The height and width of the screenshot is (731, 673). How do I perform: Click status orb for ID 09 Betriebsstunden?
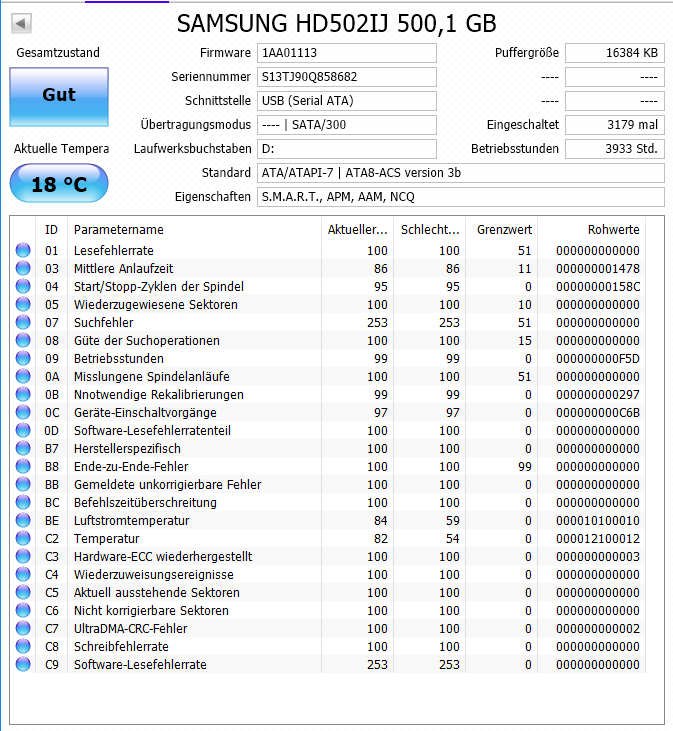point(23,359)
